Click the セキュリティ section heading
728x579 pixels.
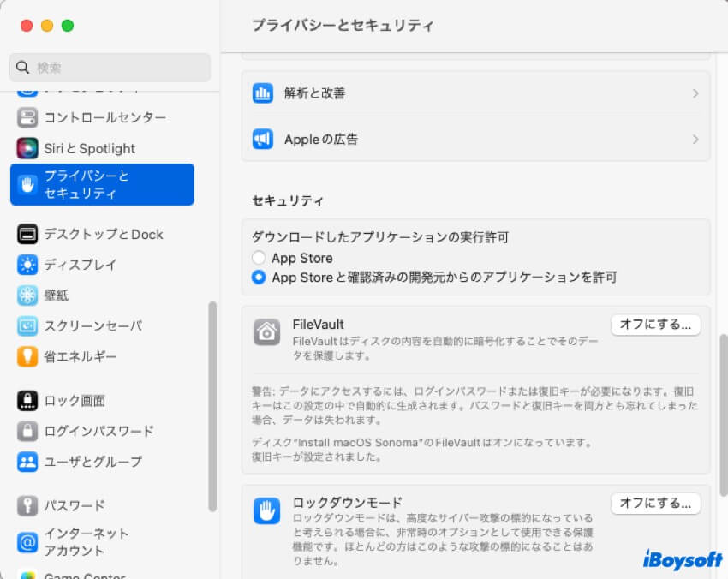288,200
